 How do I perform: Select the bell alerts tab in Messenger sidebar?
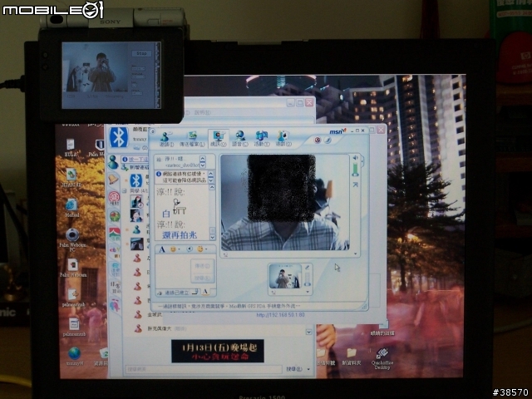[113, 180]
